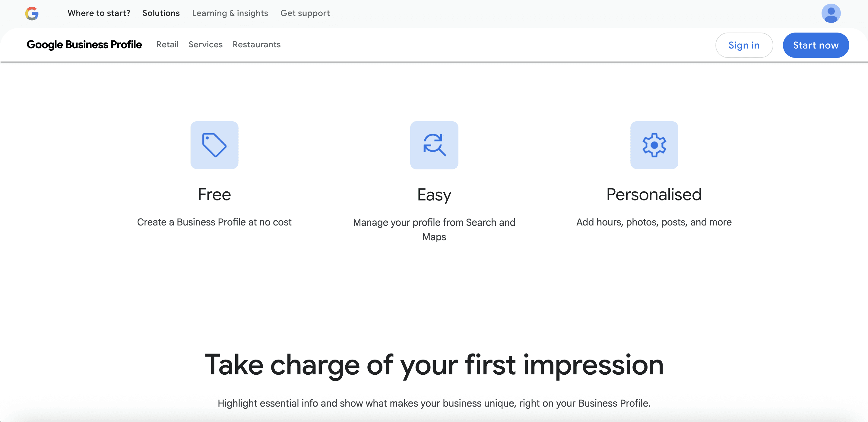Open the Solutions menu
Viewport: 868px width, 422px height.
pyautogui.click(x=161, y=13)
